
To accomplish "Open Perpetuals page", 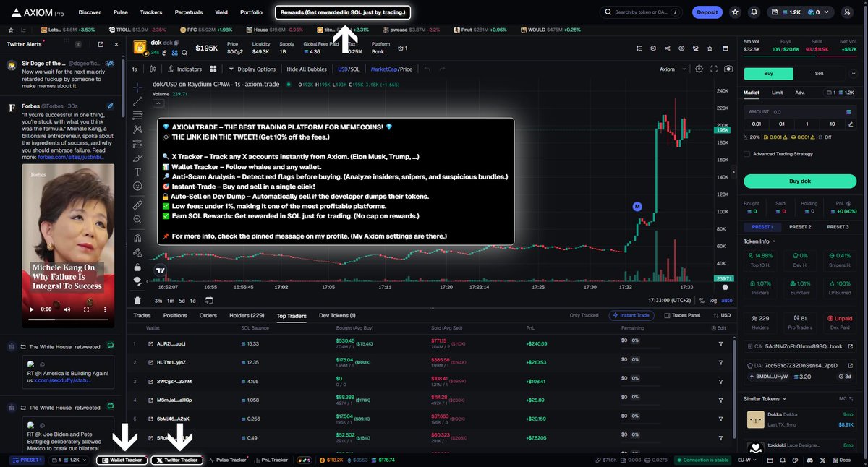I will pos(189,12).
